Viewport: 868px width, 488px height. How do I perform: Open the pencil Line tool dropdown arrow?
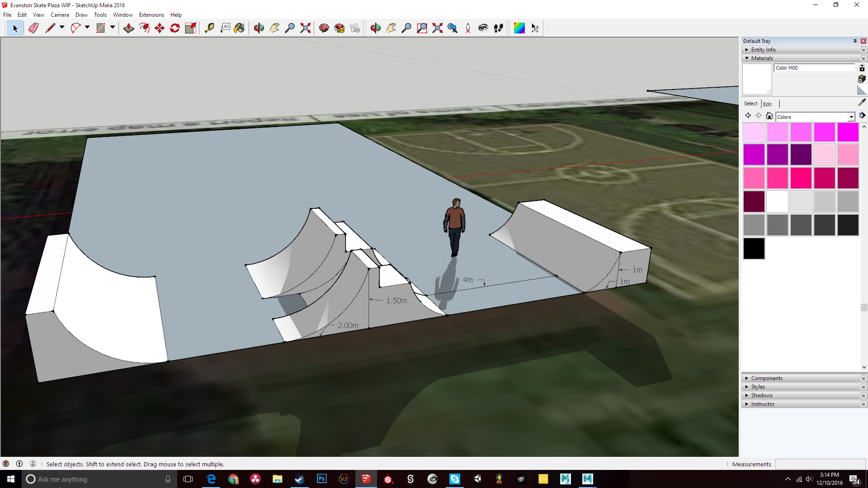[x=62, y=28]
